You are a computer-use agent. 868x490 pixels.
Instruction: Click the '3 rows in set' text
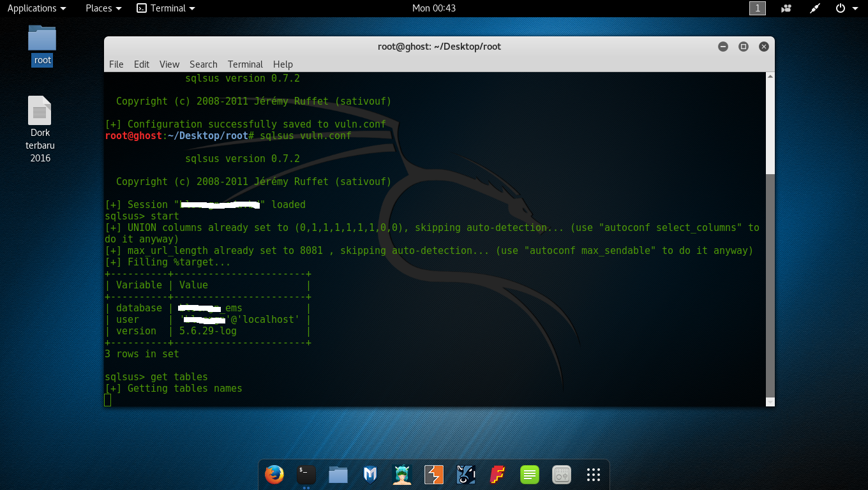(142, 354)
